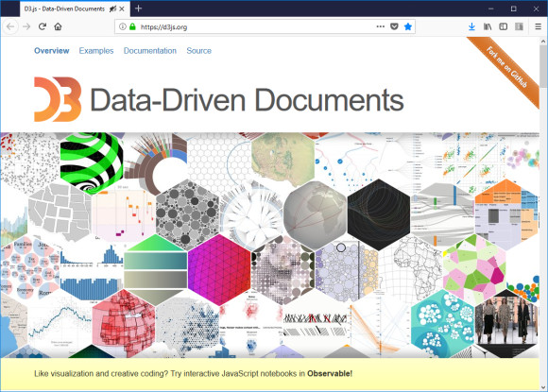Image resolution: width=548 pixels, height=392 pixels.
Task: Close the D3.js tab
Action: coord(122,9)
